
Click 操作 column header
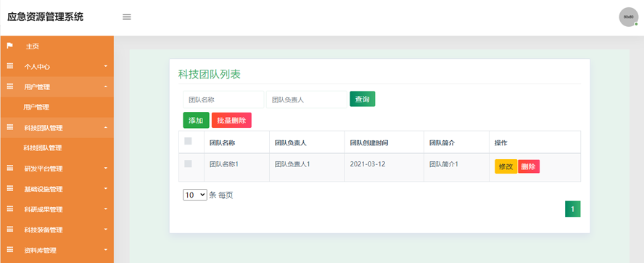[x=501, y=143]
